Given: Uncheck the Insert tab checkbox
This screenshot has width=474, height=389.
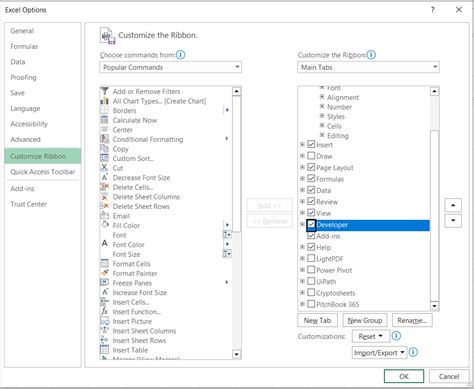Looking at the screenshot, I should pos(311,144).
